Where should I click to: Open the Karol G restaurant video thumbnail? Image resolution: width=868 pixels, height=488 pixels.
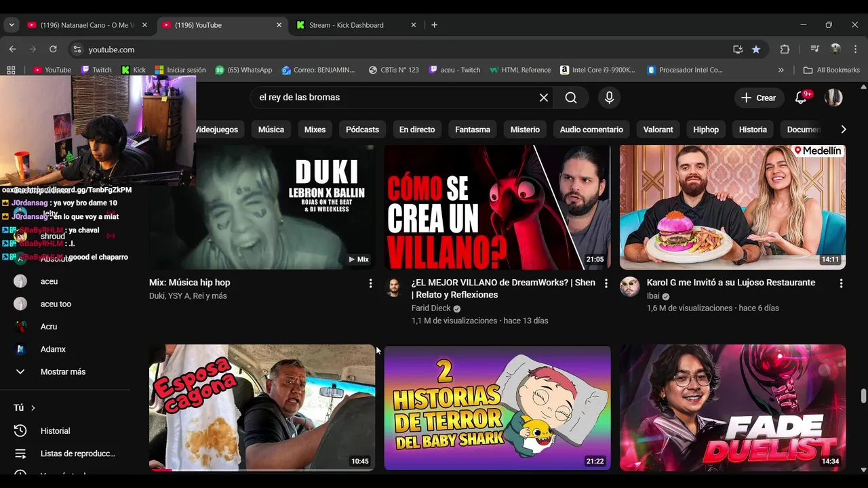[x=732, y=207]
